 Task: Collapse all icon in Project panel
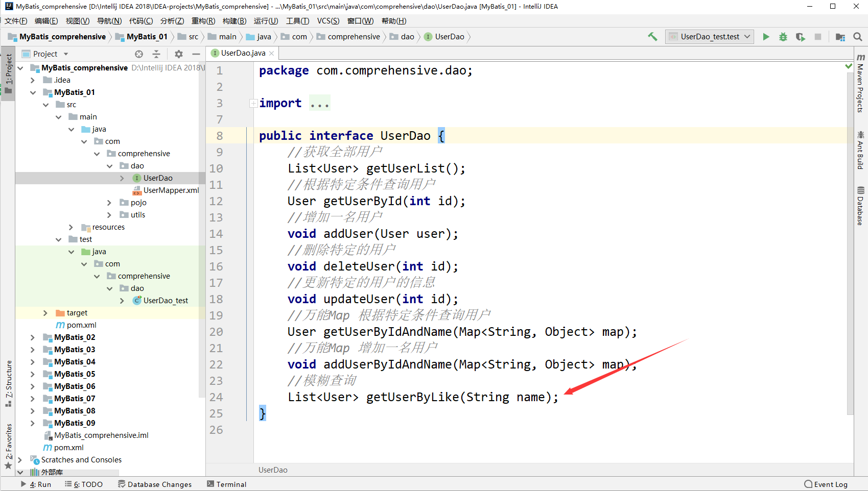156,54
